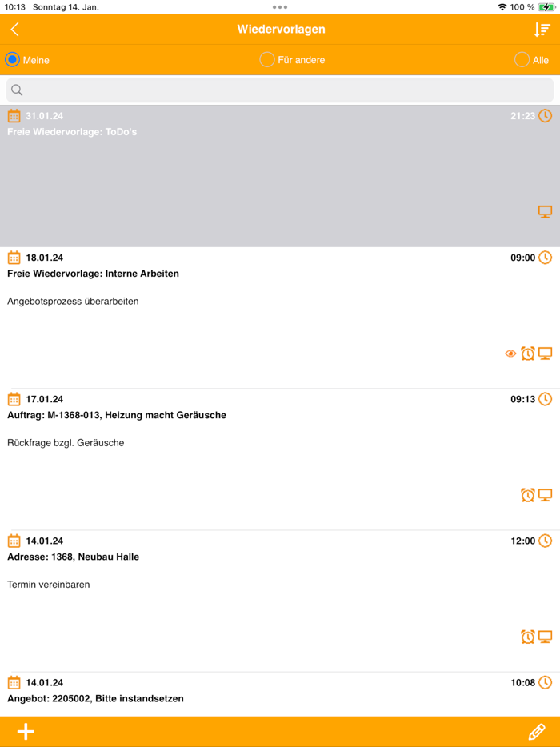The width and height of the screenshot is (560, 747).
Task: Click the monitor icon on the 'Heizung macht Geräusche' entry
Action: (545, 494)
